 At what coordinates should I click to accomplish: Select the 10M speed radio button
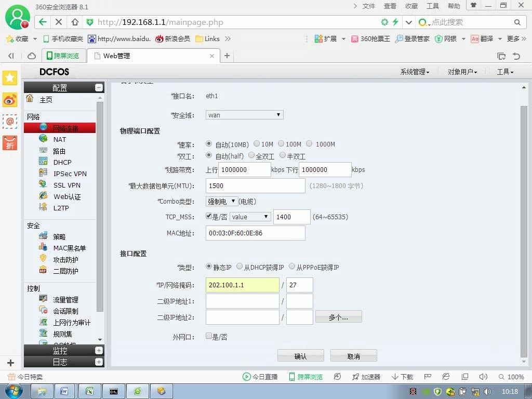pyautogui.click(x=257, y=144)
